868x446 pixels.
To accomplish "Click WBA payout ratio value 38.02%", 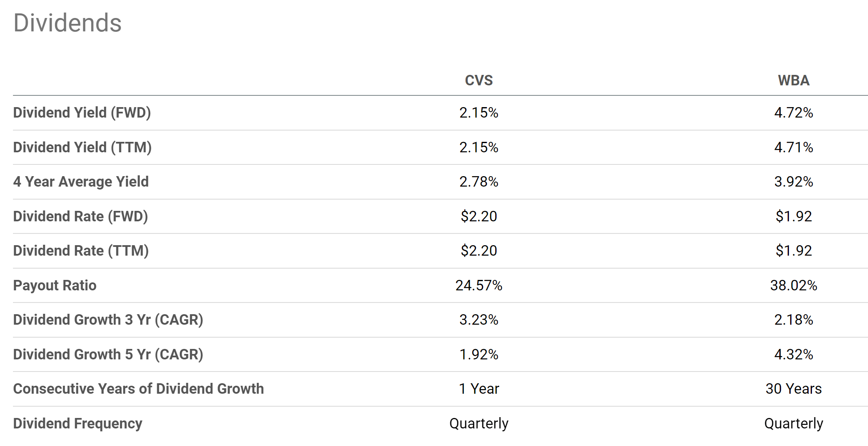I will (793, 285).
